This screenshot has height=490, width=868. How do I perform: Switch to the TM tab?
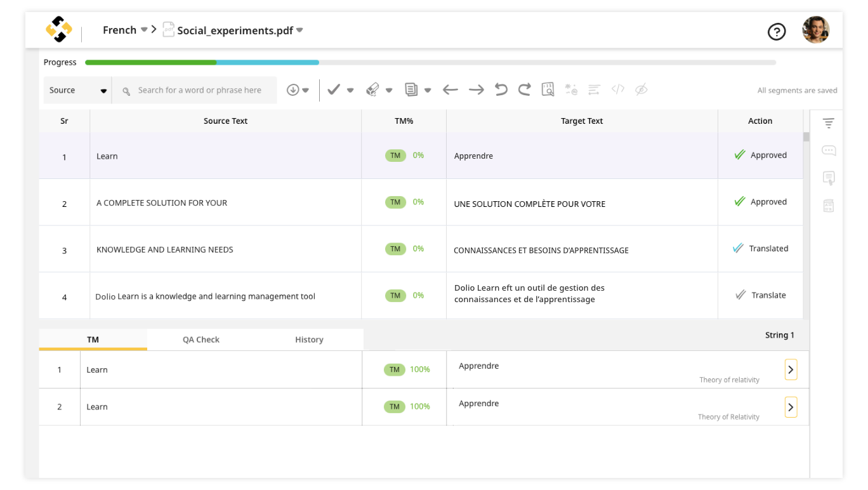click(x=93, y=340)
